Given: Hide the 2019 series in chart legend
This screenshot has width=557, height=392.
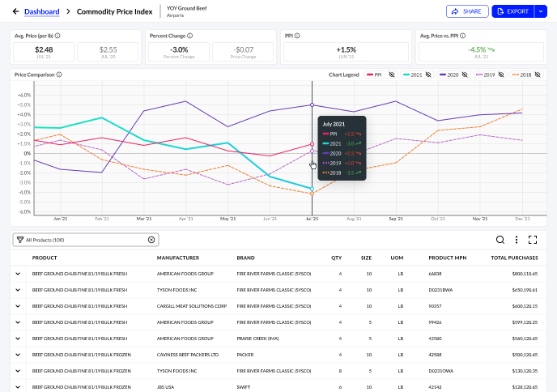Looking at the screenshot, I should [501, 75].
